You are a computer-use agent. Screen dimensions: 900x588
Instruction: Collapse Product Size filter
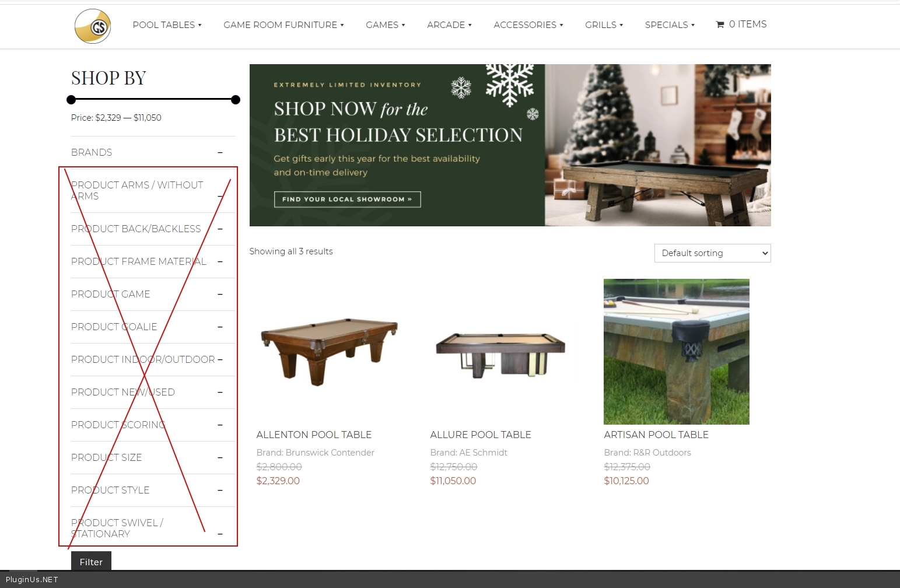[x=220, y=458]
